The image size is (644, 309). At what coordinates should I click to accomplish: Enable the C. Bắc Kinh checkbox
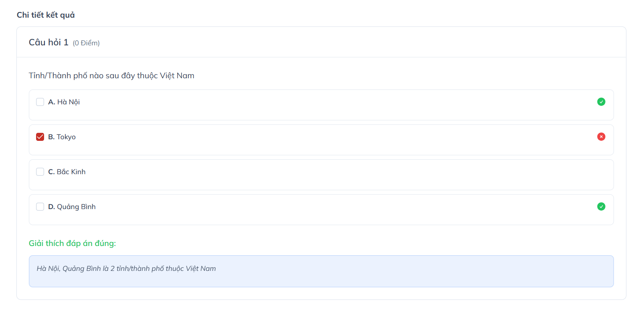pos(40,172)
